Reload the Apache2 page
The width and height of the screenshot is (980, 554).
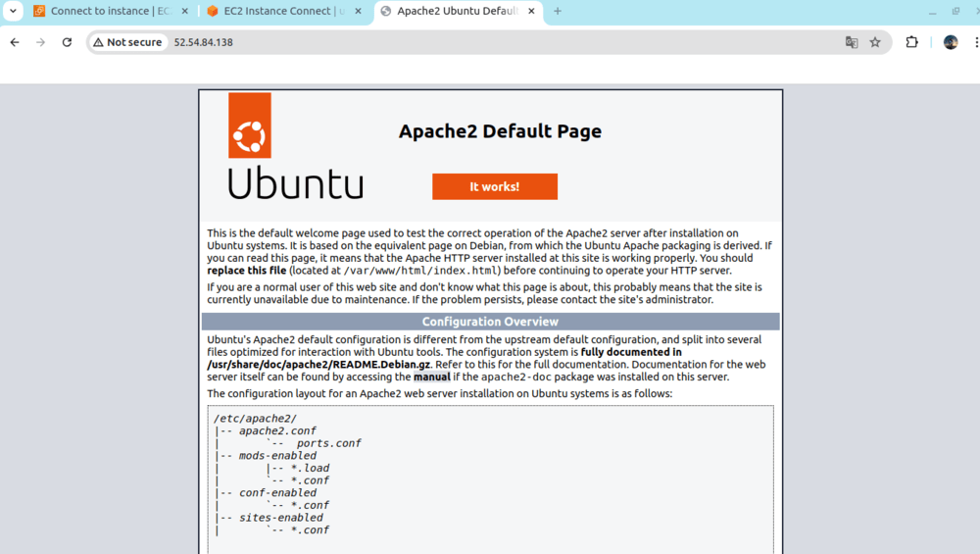pos(67,42)
